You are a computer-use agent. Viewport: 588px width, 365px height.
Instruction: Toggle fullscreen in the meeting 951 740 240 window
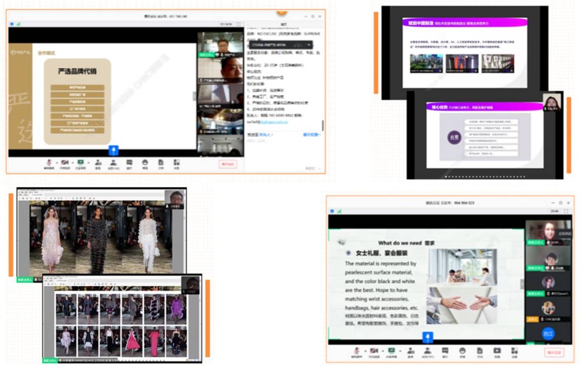coord(238,24)
